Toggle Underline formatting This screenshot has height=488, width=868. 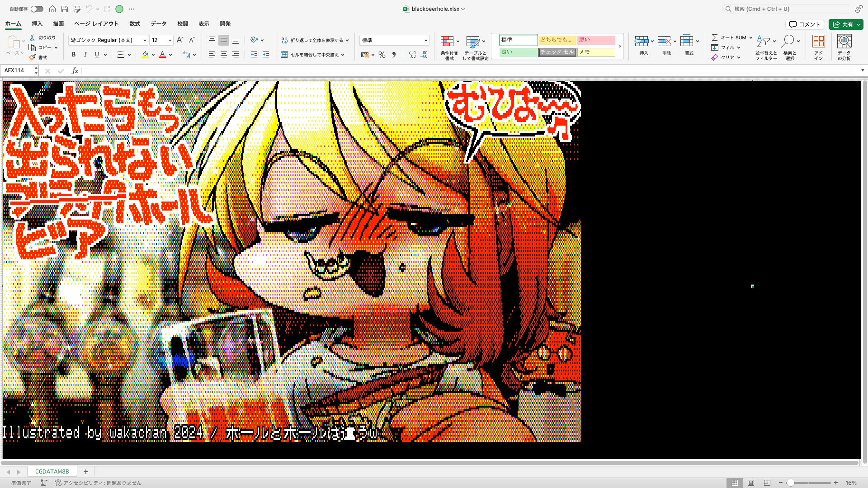coord(97,55)
